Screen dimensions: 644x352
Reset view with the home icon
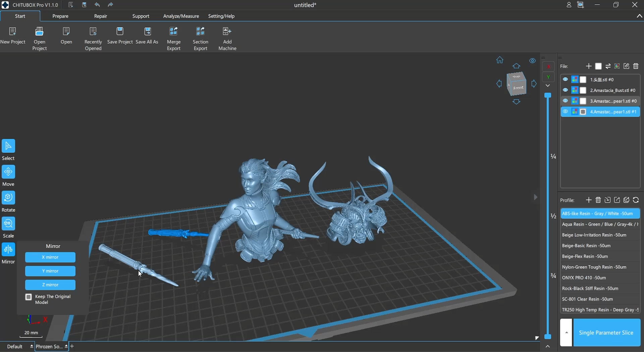pos(500,60)
